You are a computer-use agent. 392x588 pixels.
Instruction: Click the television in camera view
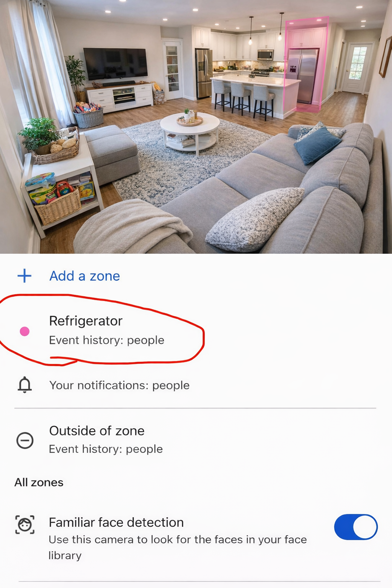pyautogui.click(x=115, y=64)
